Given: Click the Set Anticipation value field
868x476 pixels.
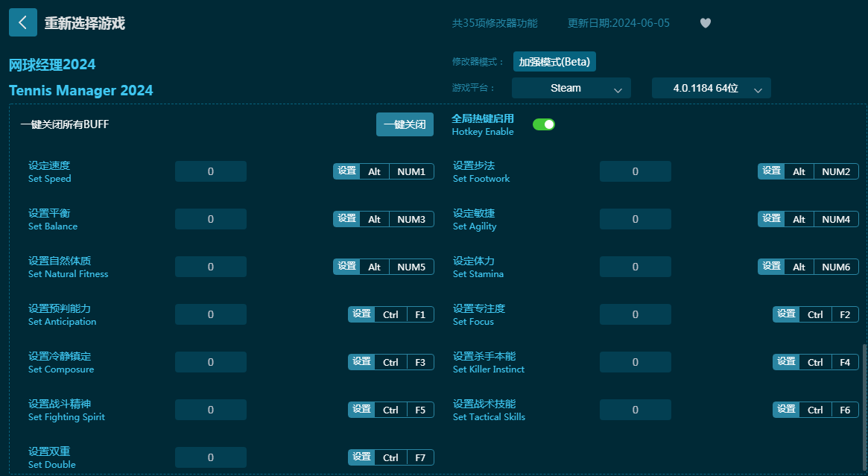Looking at the screenshot, I should pos(211,314).
